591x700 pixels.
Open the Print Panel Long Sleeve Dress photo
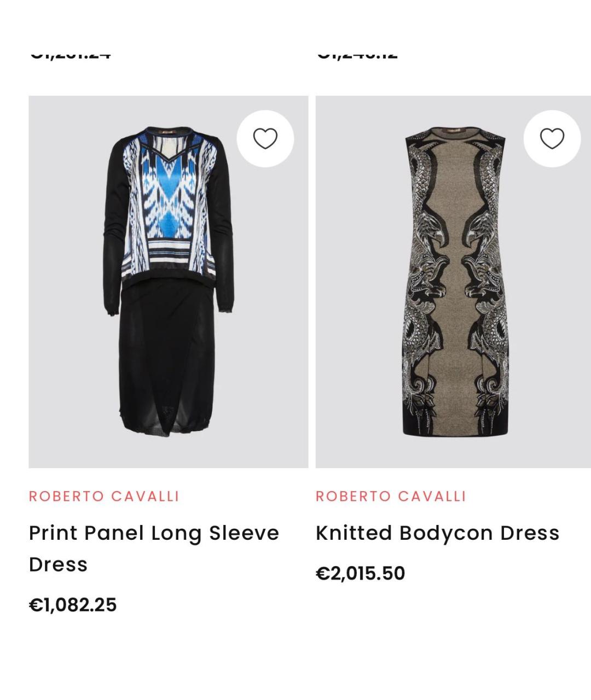tap(169, 282)
